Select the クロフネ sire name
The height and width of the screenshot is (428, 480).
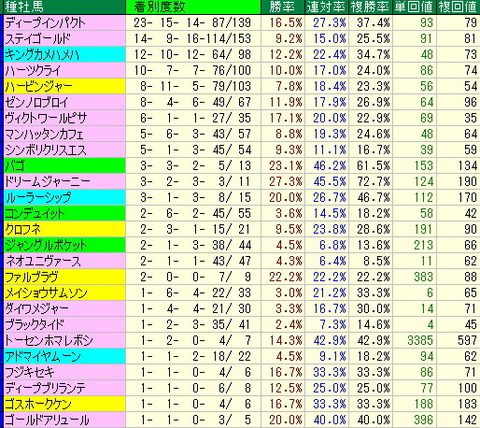(23, 229)
